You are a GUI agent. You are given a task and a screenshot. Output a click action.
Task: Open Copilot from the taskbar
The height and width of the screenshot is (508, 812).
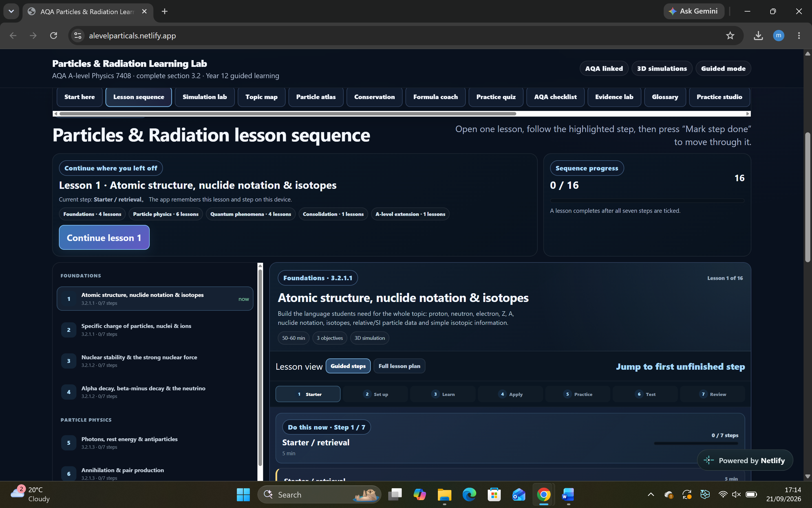(x=420, y=494)
